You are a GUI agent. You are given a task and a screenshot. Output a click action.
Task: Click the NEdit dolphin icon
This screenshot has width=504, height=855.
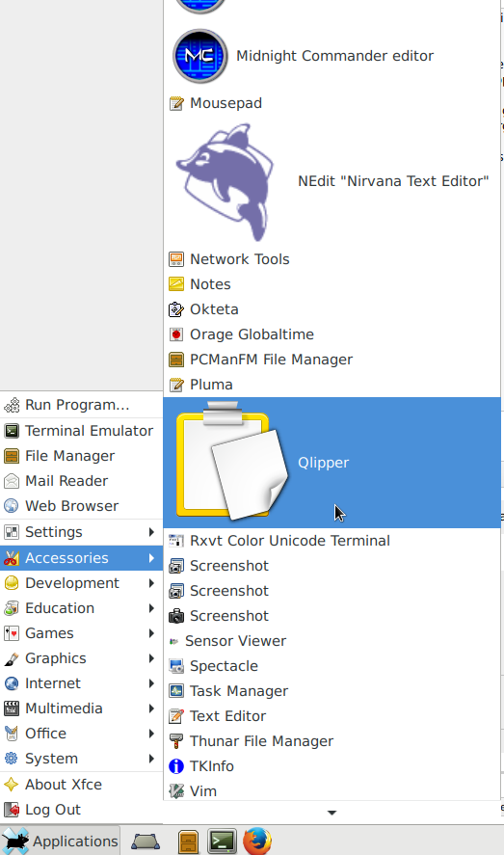pyautogui.click(x=226, y=181)
